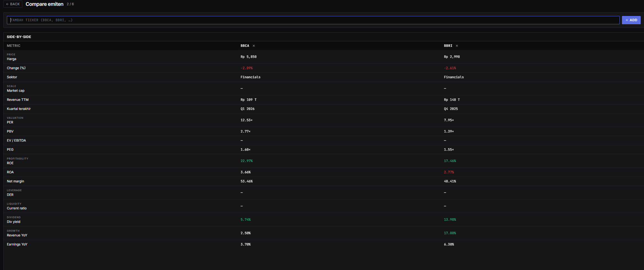Click the DER row label
The width and height of the screenshot is (644, 270).
click(10, 195)
